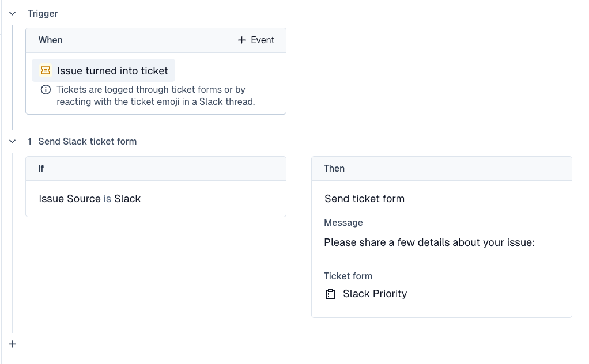Screen dimensions: 589x364
Task: Add a new Event to the trigger
Action: (256, 40)
